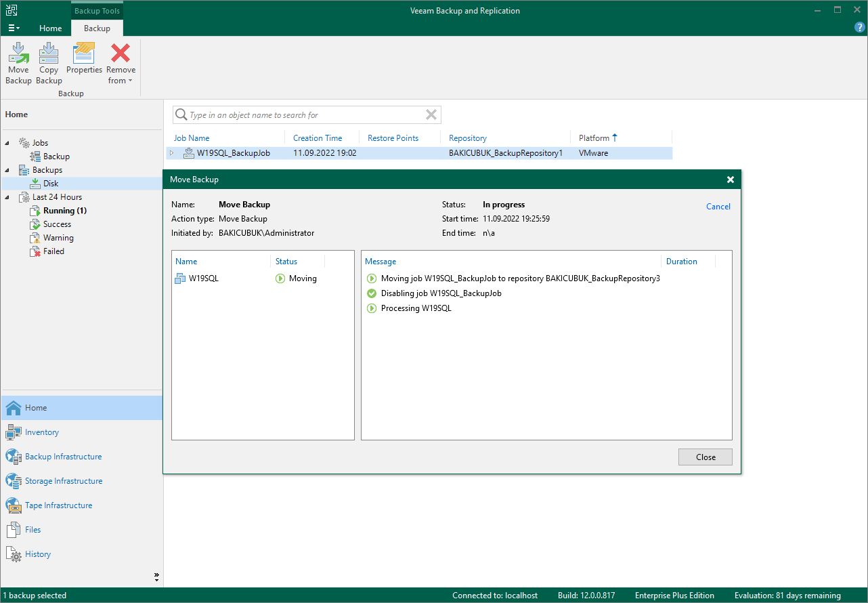Click the Close button in dialog
The width and height of the screenshot is (868, 603).
706,457
